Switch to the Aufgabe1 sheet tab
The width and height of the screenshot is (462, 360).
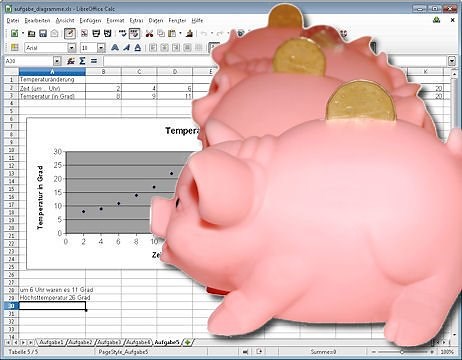click(51, 342)
